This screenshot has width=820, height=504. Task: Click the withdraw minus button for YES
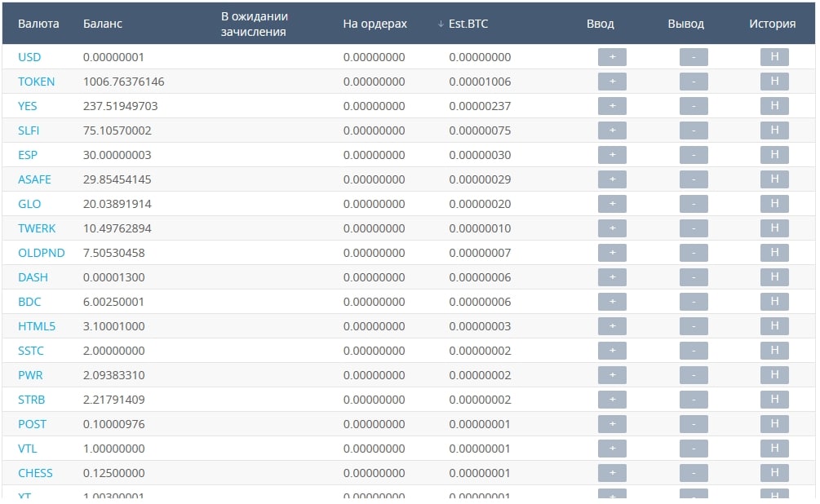click(694, 106)
